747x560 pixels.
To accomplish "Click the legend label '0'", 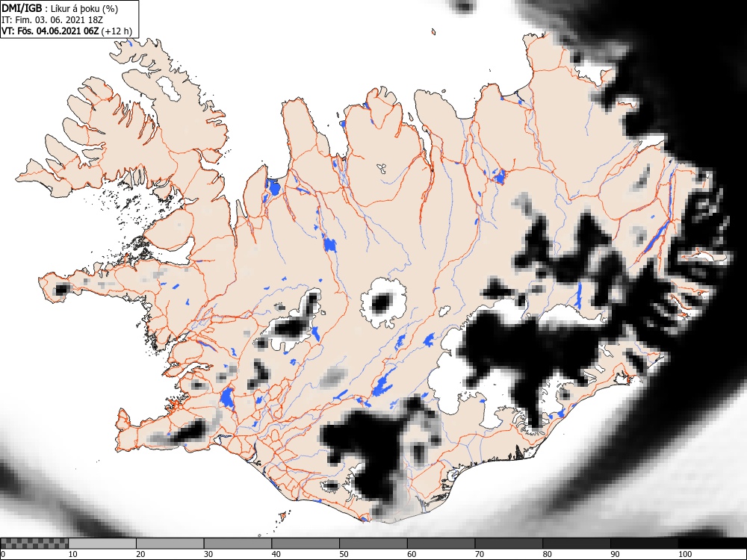I will coord(3,554).
